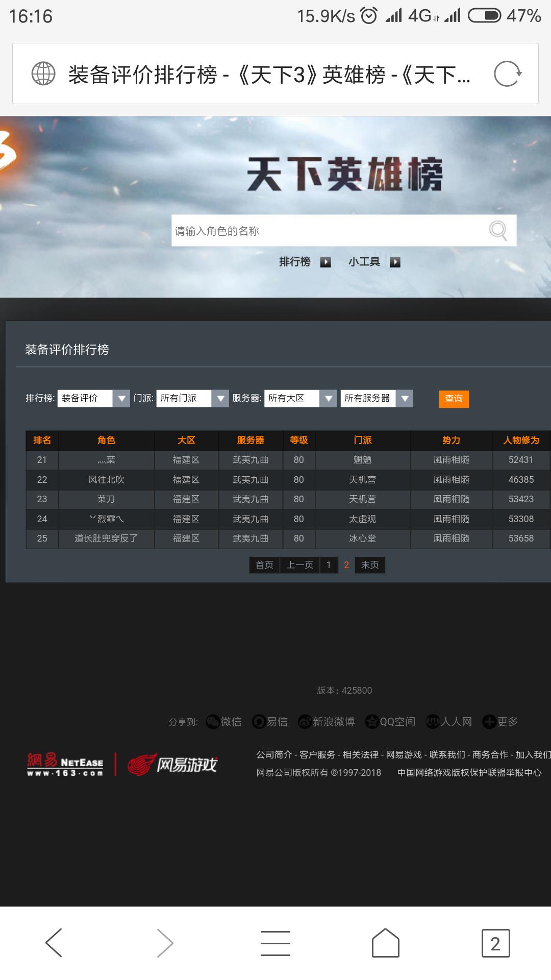551x980 pixels.
Task: Open the browser hamburger menu
Action: pos(275,942)
